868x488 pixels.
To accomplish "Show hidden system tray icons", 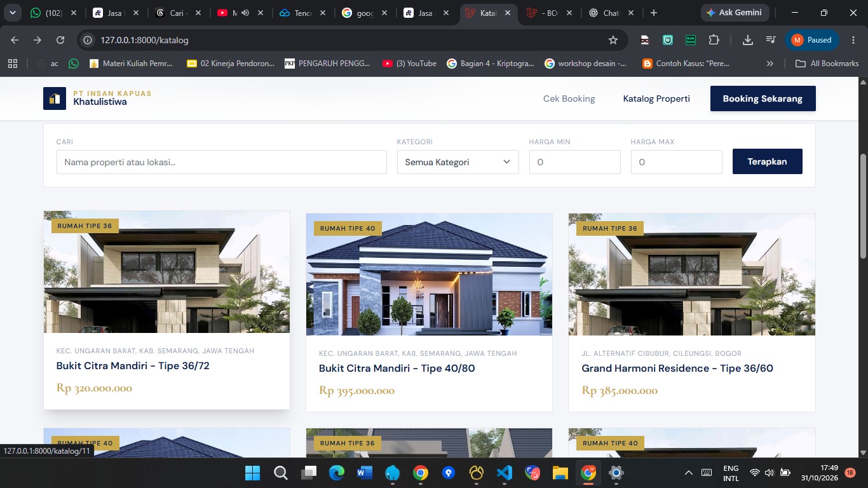I will pyautogui.click(x=688, y=473).
